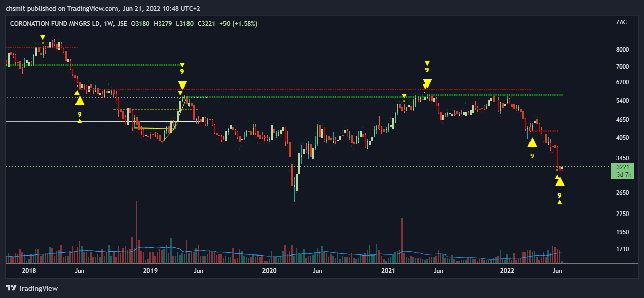Image resolution: width=644 pixels, height=298 pixels.
Task: Click the 1710 price axis label
Action: (623, 249)
